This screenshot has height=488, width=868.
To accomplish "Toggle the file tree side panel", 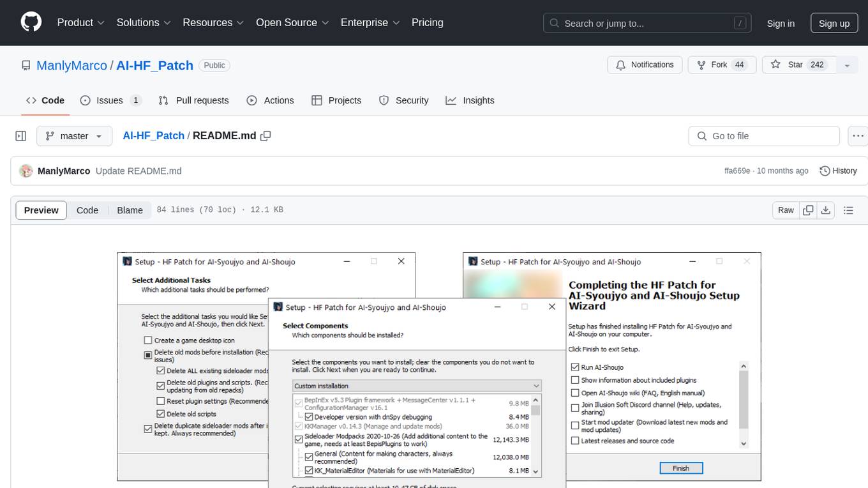I will click(x=21, y=136).
